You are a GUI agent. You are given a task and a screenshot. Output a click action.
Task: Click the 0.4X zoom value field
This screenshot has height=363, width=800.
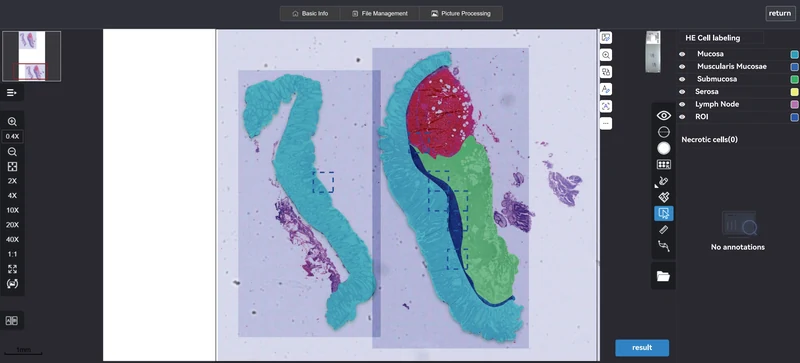click(x=12, y=136)
